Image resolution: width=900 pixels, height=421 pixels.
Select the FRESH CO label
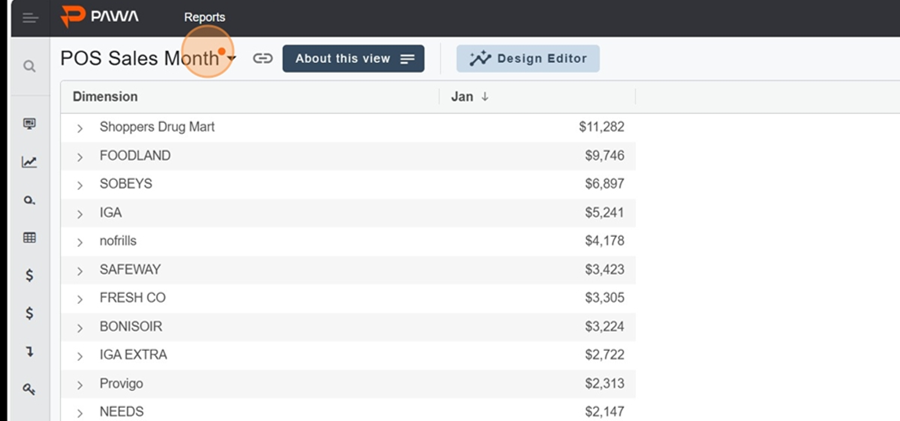pos(132,298)
